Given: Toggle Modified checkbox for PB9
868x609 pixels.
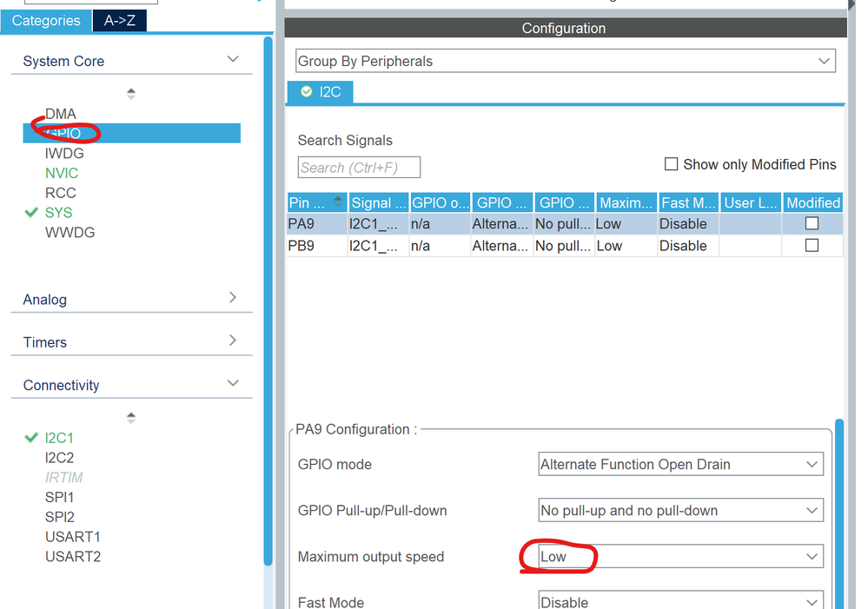Looking at the screenshot, I should [x=812, y=245].
